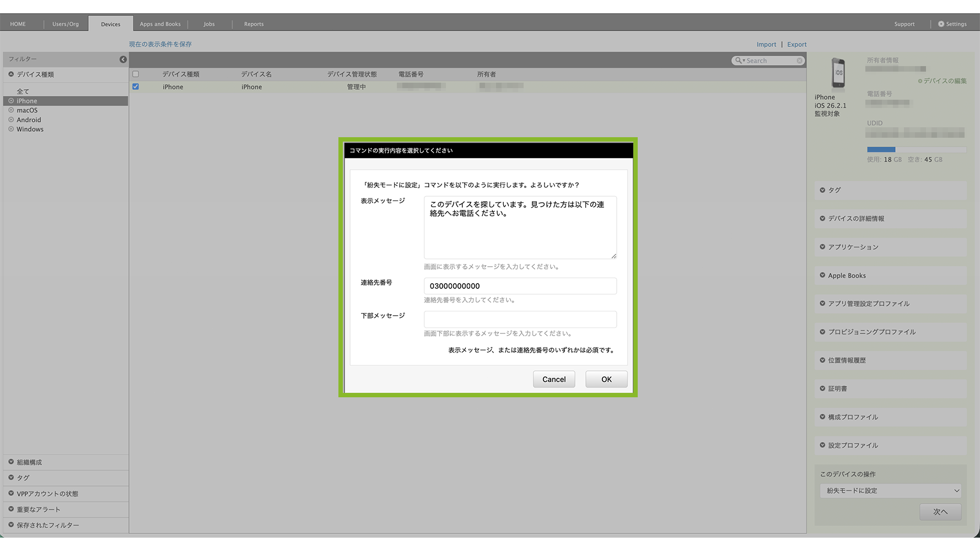
Task: Click the デバイスの編集 edit icon link
Action: click(920, 81)
